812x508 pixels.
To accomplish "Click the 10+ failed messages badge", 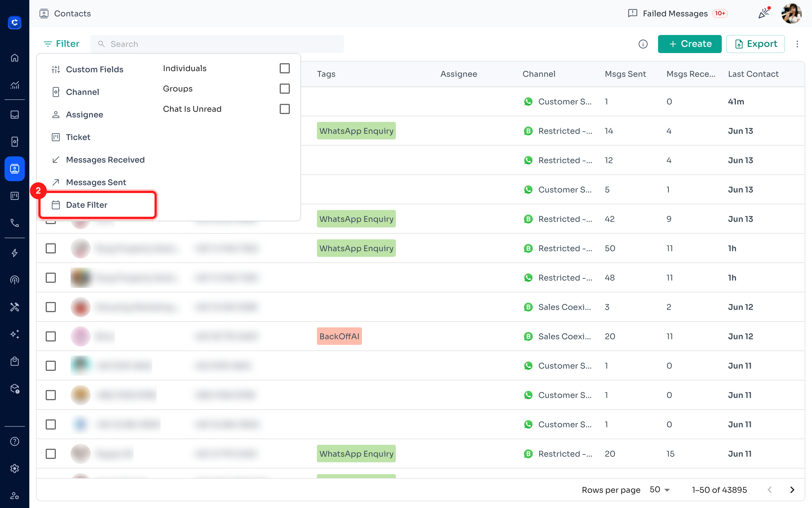I will coord(720,14).
